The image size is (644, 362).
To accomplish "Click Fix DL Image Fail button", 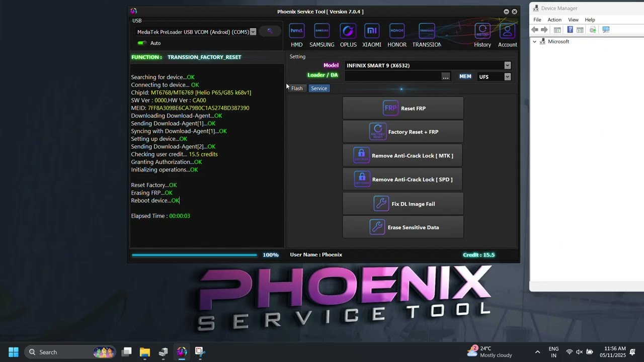I will point(403,204).
